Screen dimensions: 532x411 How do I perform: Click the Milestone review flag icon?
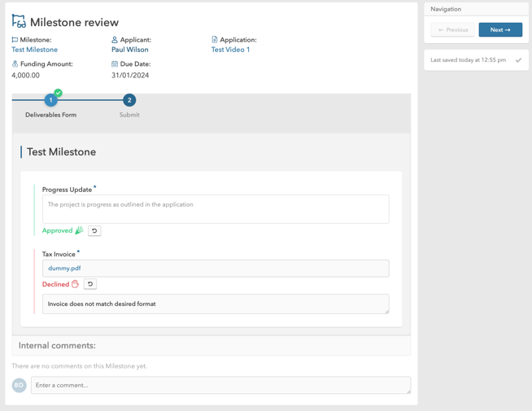19,22
